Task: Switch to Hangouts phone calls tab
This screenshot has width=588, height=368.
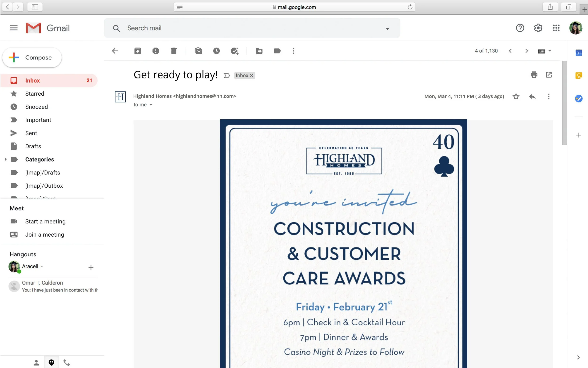Action: (67, 363)
